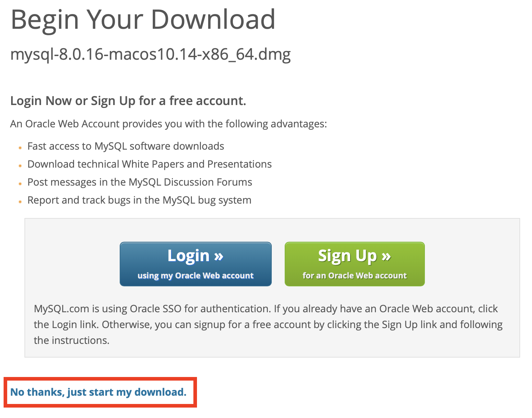This screenshot has height=418, width=532.
Task: Click the green Sign Up button
Action: tap(354, 264)
